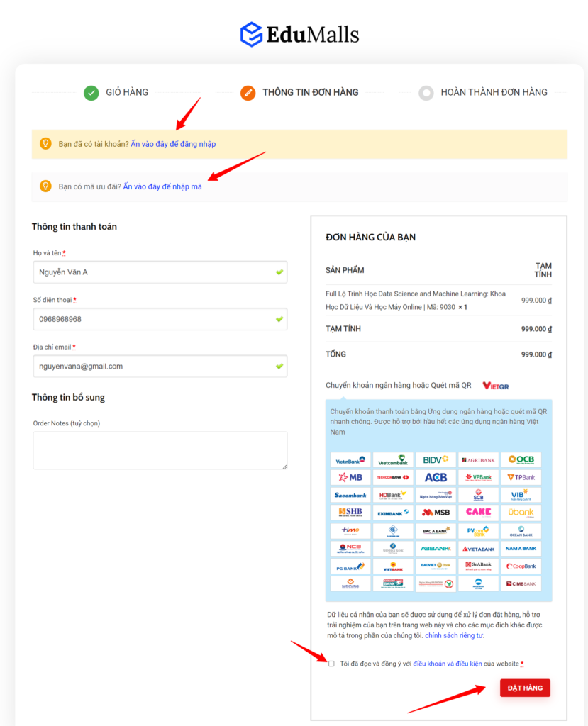Image resolution: width=588 pixels, height=726 pixels.
Task: Go to the Giỏ Hàng step
Action: click(127, 92)
